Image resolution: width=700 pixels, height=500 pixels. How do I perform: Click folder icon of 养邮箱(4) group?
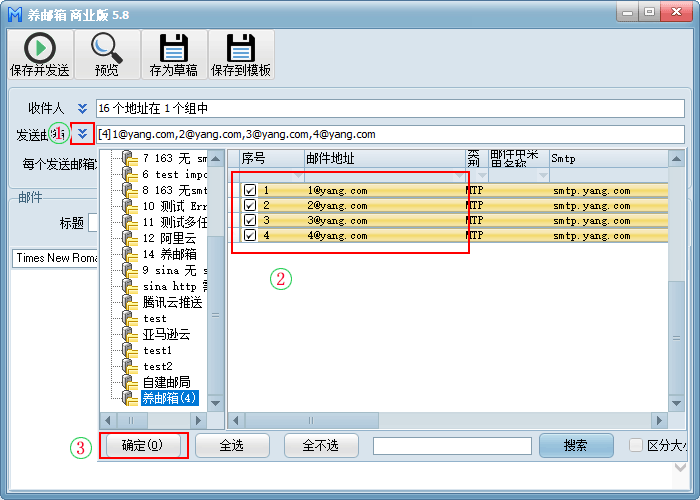pos(130,399)
